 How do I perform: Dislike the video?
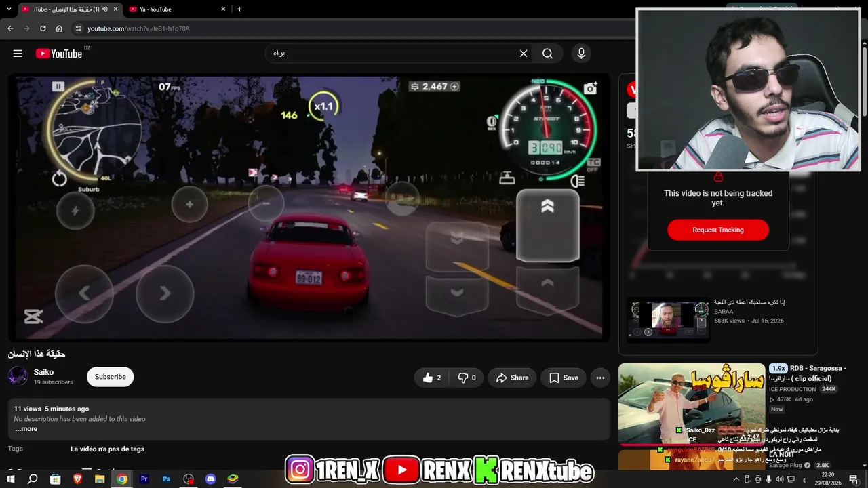[x=467, y=378]
